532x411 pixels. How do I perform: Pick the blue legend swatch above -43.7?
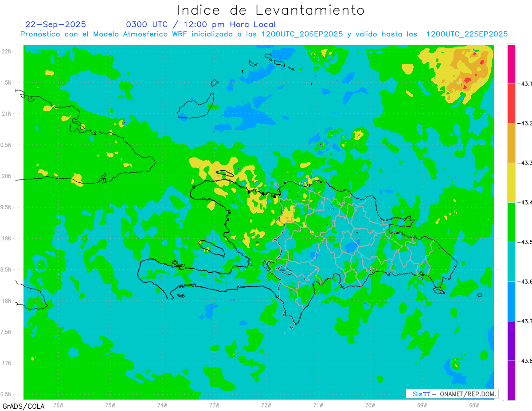[x=511, y=301]
